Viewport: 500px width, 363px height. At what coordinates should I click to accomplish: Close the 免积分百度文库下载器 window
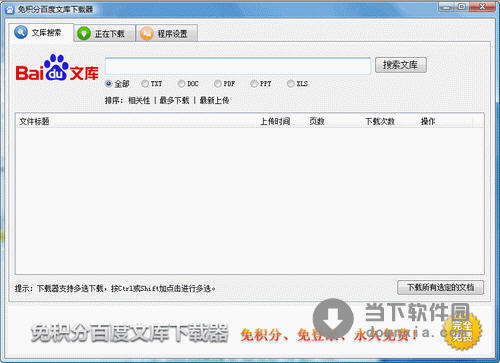(x=482, y=7)
